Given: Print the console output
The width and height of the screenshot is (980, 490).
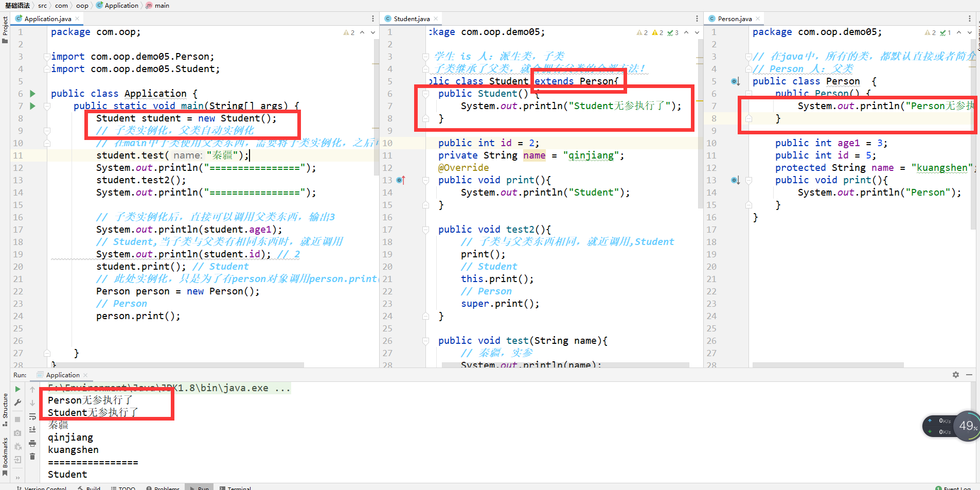Looking at the screenshot, I should pos(32,443).
